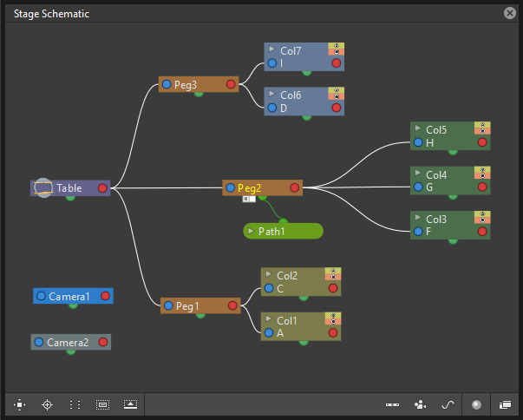Viewport: 523px width, 420px height.
Task: Close the Stage Schematic panel
Action: pos(510,13)
